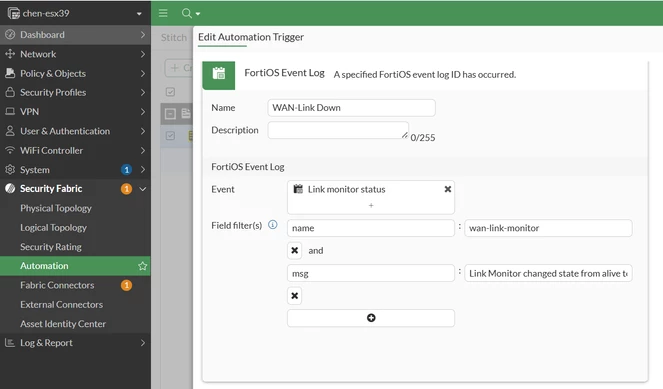This screenshot has width=663, height=389.
Task: Expand the VPN chevron
Action: click(142, 112)
